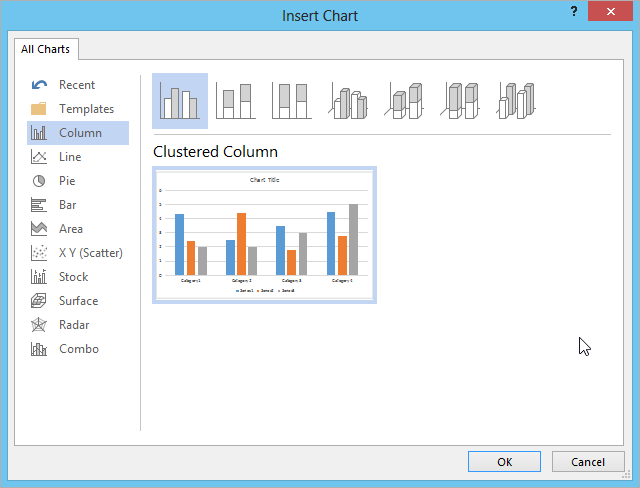This screenshot has height=488, width=640.
Task: Choose the Combo category label
Action: [79, 349]
